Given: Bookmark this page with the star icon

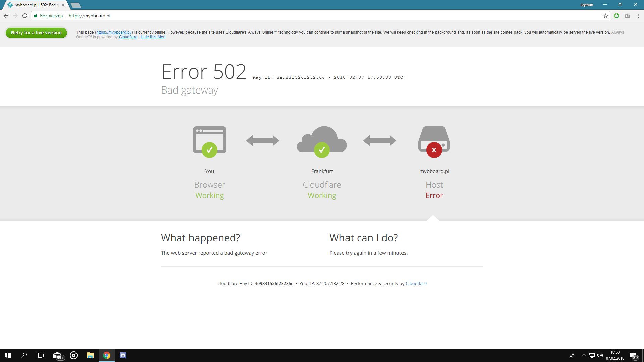Looking at the screenshot, I should click(x=606, y=16).
